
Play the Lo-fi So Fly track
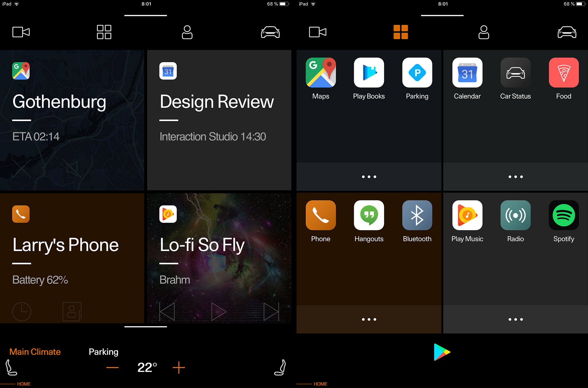click(x=218, y=312)
